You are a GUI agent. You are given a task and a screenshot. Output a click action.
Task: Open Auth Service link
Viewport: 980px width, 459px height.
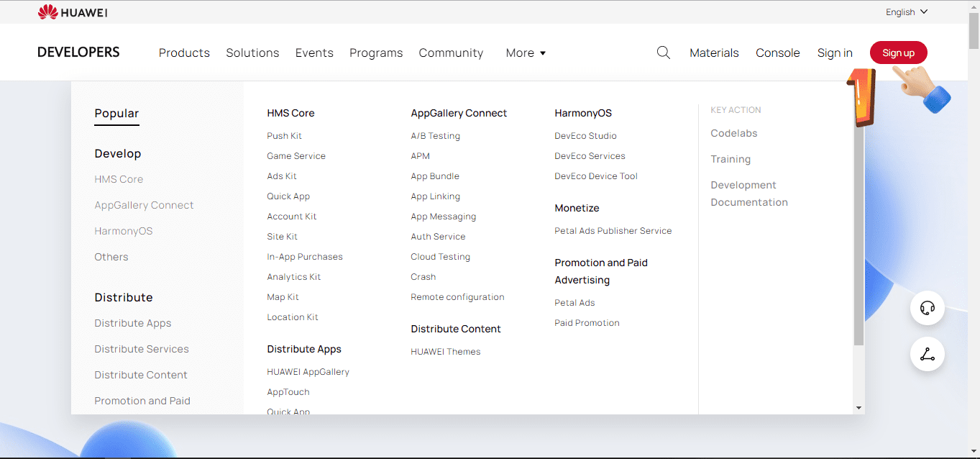tap(438, 237)
